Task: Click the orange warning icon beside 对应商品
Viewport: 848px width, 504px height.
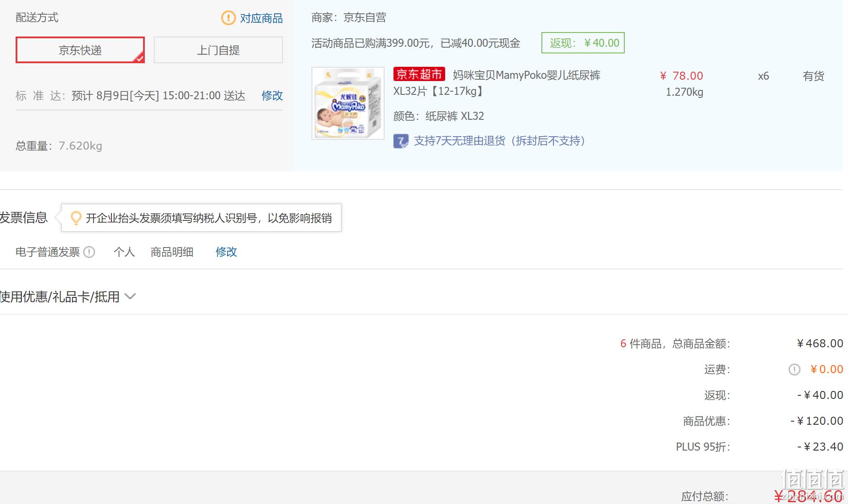Action: click(229, 18)
